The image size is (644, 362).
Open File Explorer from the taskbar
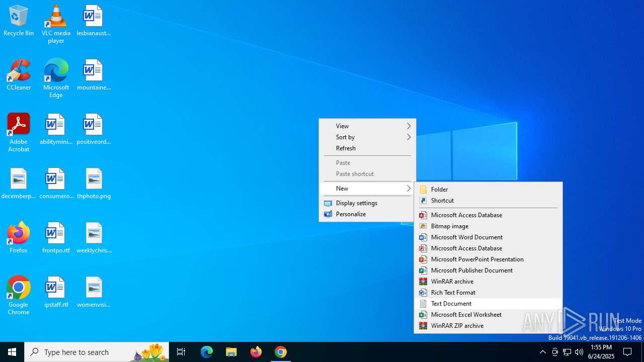click(231, 352)
